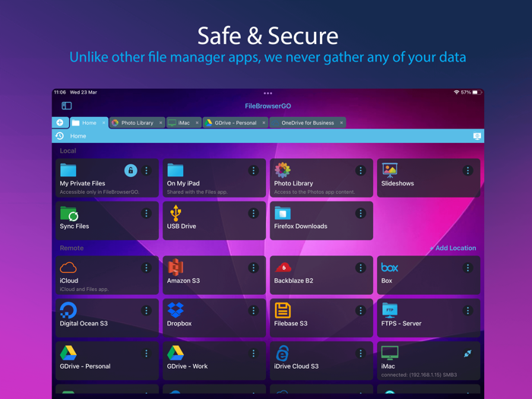Open options menu for USB Drive

[253, 213]
